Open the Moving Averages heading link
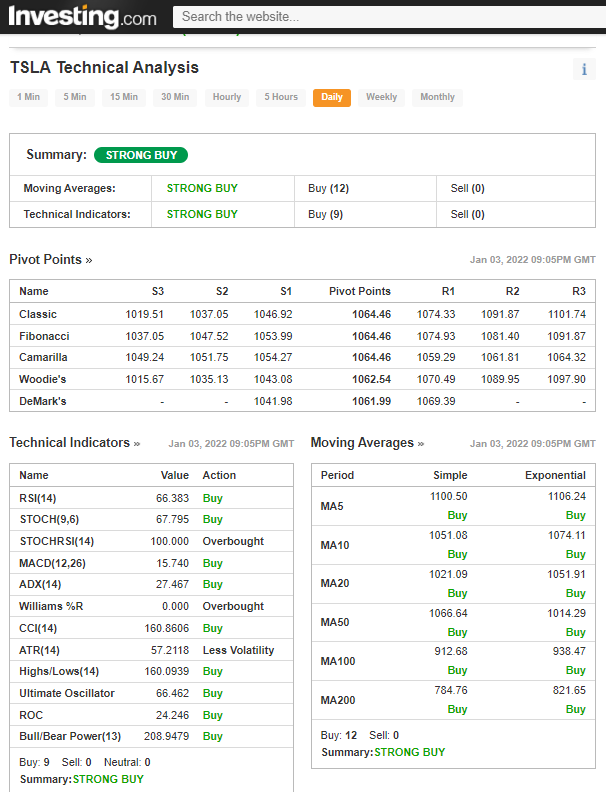The width and height of the screenshot is (606, 792). coord(367,443)
